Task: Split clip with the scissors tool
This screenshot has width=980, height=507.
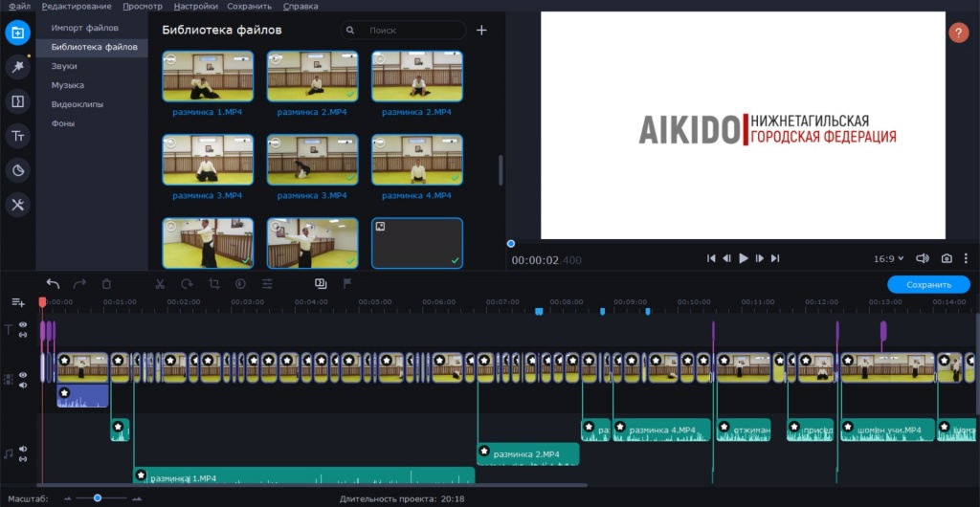Action: pyautogui.click(x=160, y=284)
